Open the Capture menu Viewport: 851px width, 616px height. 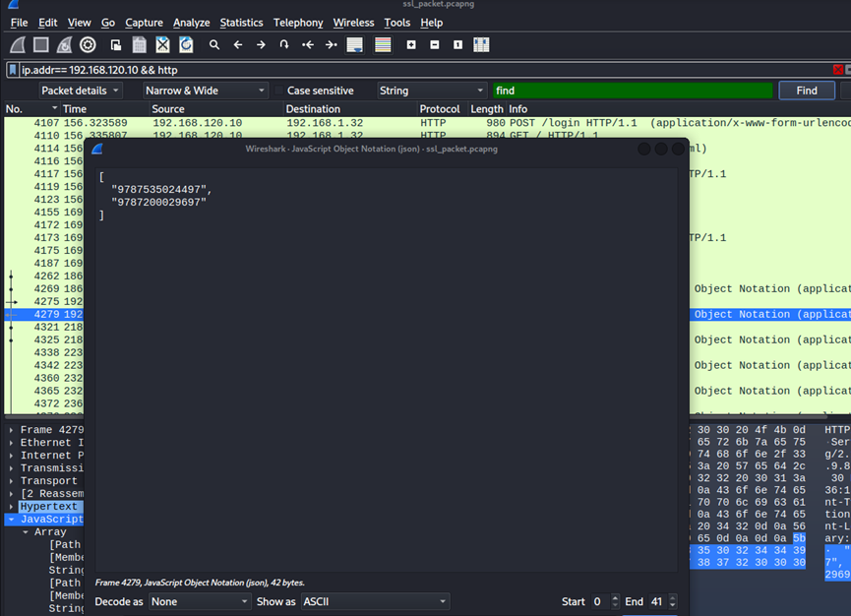coord(144,23)
